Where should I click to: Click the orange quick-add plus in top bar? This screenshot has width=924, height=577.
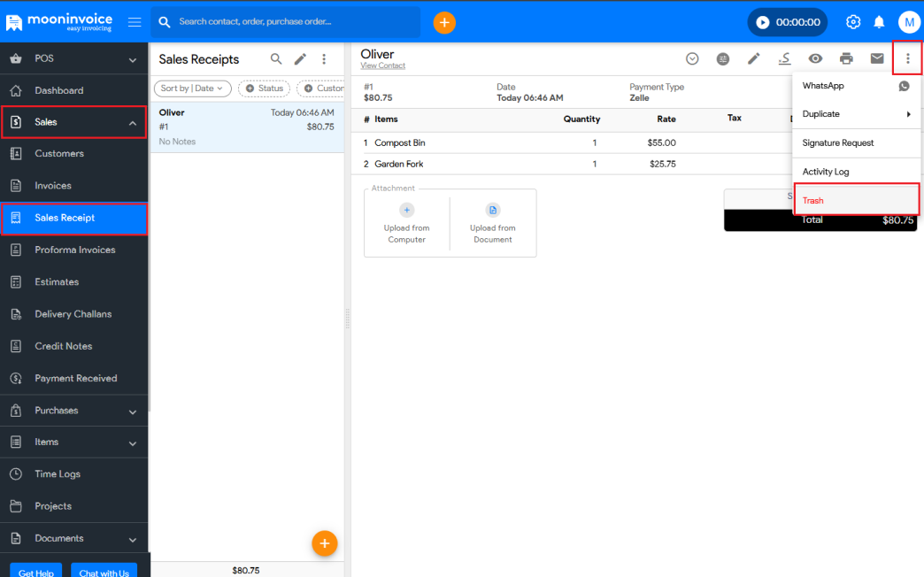click(x=444, y=22)
